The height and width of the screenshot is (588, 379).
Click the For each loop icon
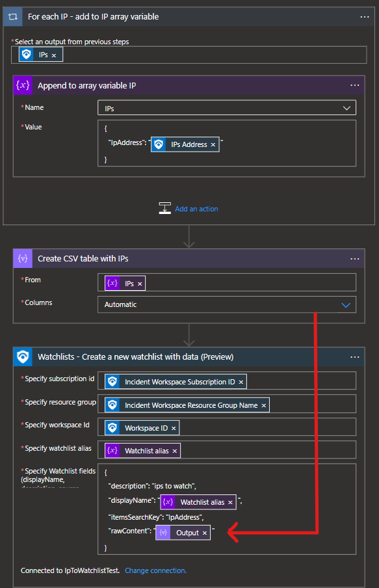(13, 17)
